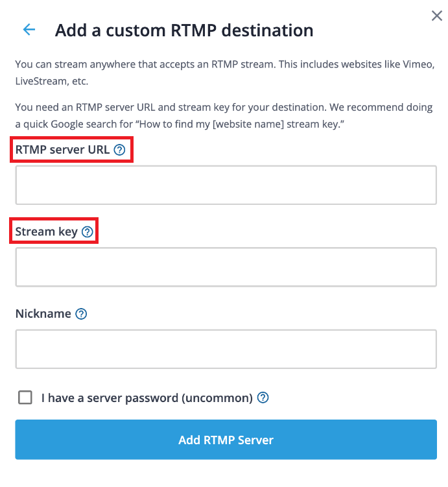Open help for RTMP server URL
Screen dimensions: 448x487
coord(119,150)
